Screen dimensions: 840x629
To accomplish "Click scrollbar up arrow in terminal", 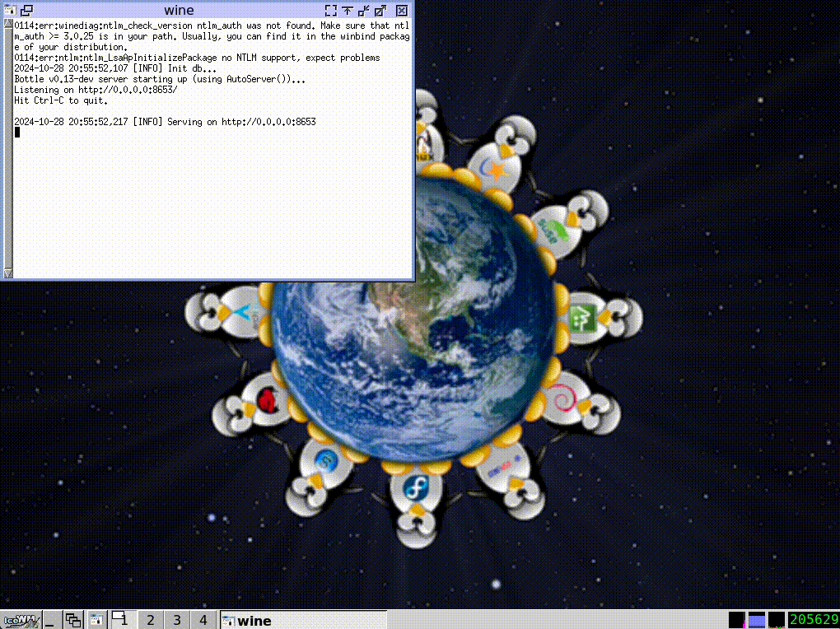I will (x=8, y=24).
